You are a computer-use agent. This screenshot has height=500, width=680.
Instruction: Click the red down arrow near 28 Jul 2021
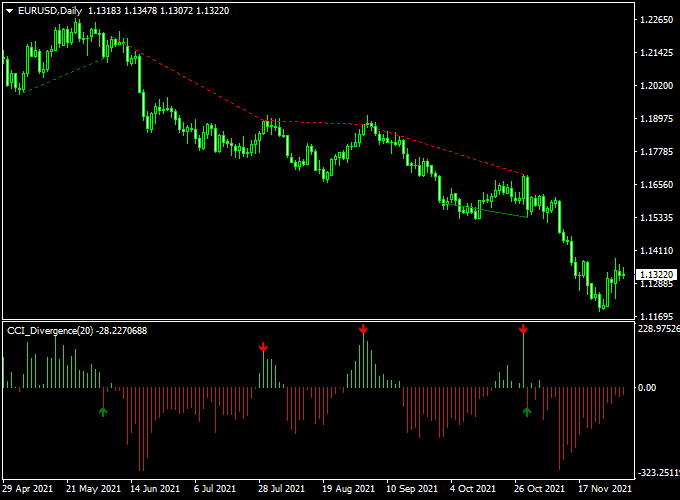point(263,347)
